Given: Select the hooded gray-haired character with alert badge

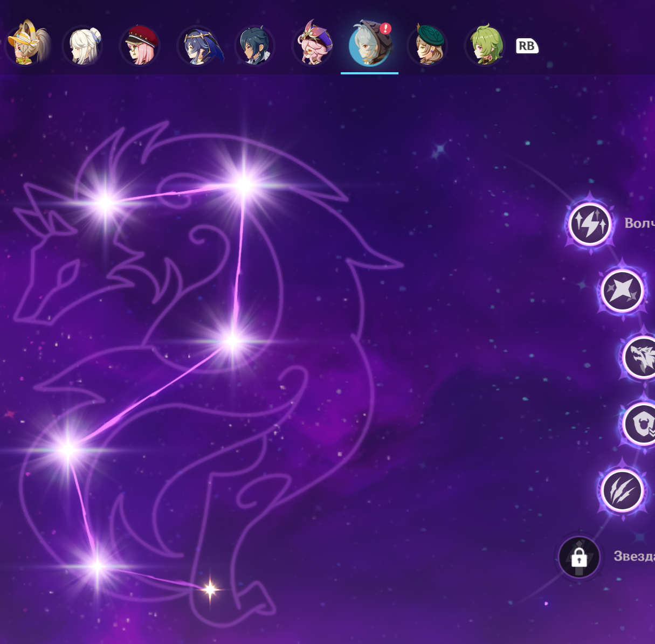Looking at the screenshot, I should (x=370, y=44).
